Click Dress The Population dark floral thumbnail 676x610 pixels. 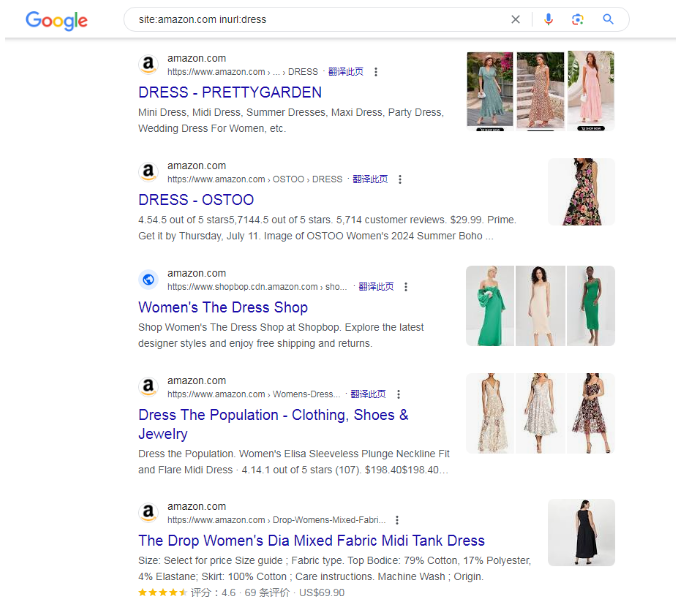591,413
